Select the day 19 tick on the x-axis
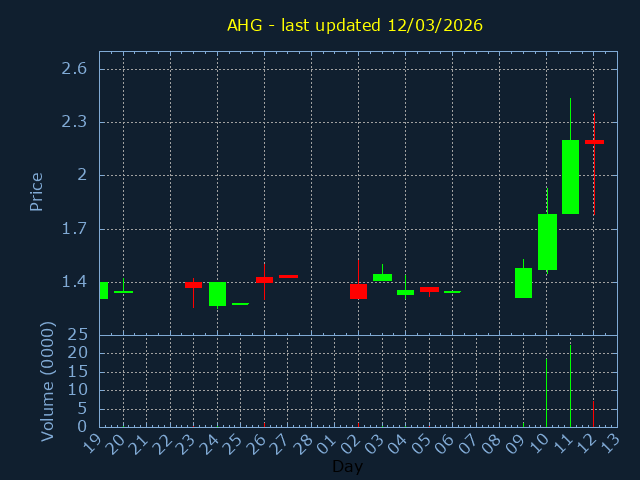Image resolution: width=640 pixels, height=480 pixels. tap(94, 441)
